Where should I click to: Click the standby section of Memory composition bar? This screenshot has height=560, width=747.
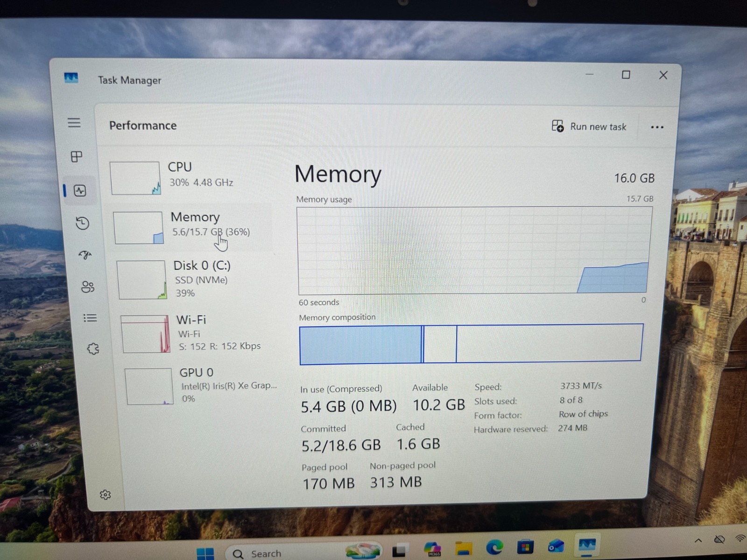click(x=440, y=344)
